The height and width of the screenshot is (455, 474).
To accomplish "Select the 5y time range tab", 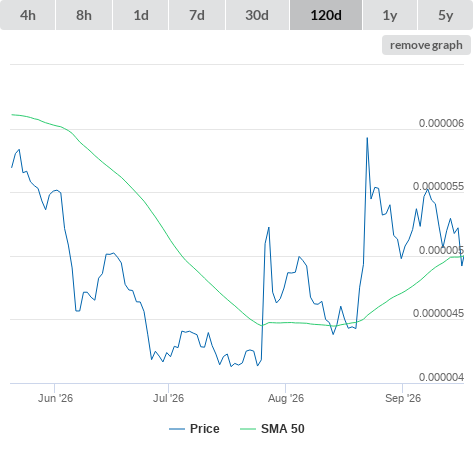I will pyautogui.click(x=446, y=15).
